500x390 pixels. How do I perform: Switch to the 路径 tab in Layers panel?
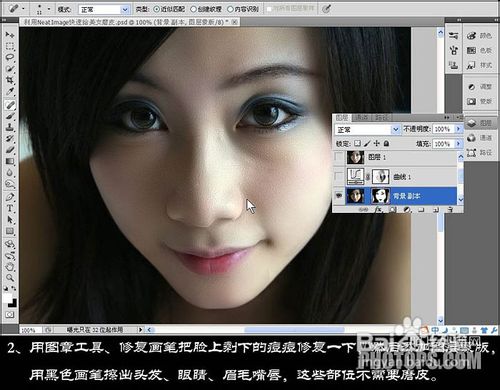[381, 118]
